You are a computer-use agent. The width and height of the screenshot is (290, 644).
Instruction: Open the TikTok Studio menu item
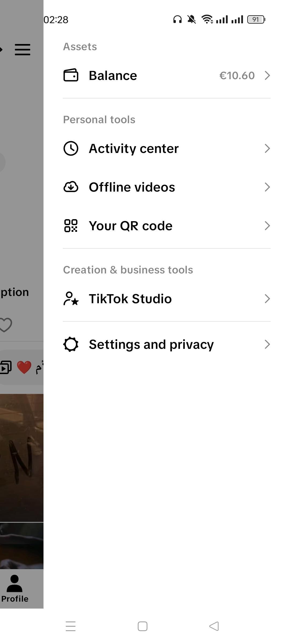[130, 299]
